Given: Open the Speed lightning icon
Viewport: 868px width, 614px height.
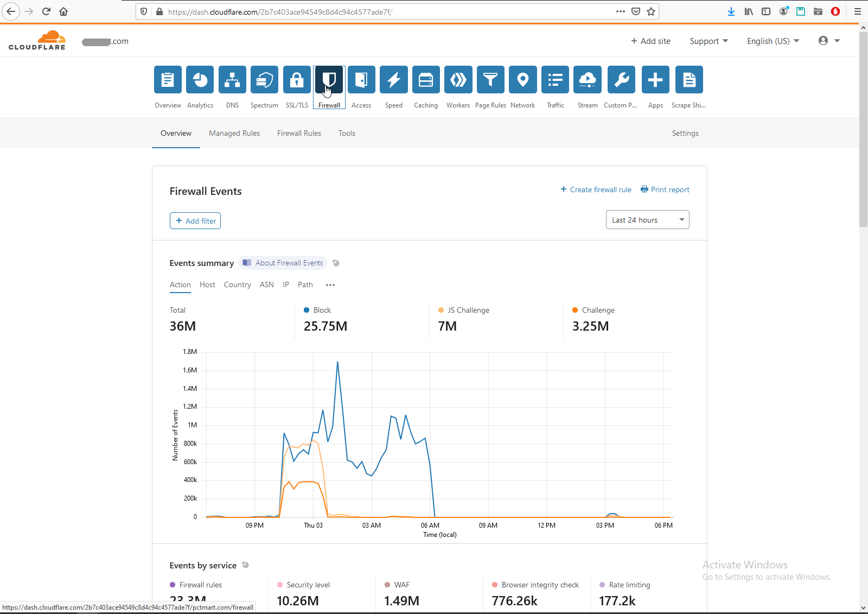Looking at the screenshot, I should (x=393, y=80).
